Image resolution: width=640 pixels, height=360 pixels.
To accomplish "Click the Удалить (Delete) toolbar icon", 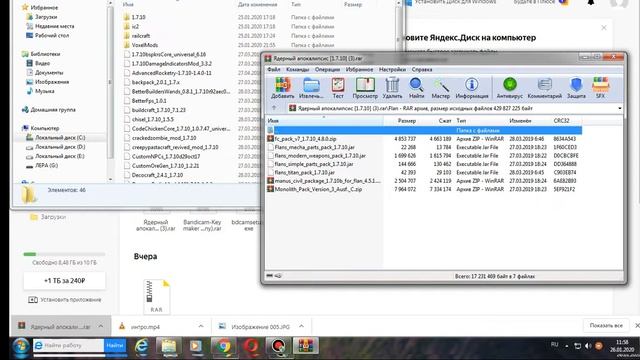I will (x=392, y=88).
